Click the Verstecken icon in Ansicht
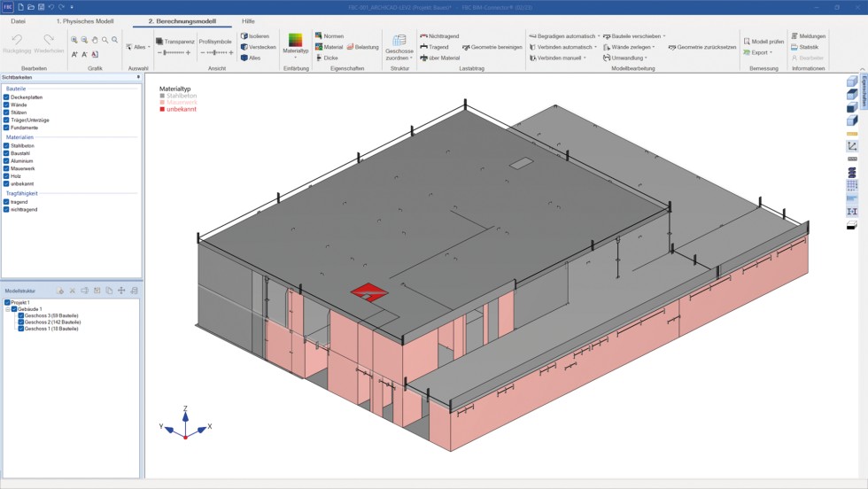 (244, 47)
